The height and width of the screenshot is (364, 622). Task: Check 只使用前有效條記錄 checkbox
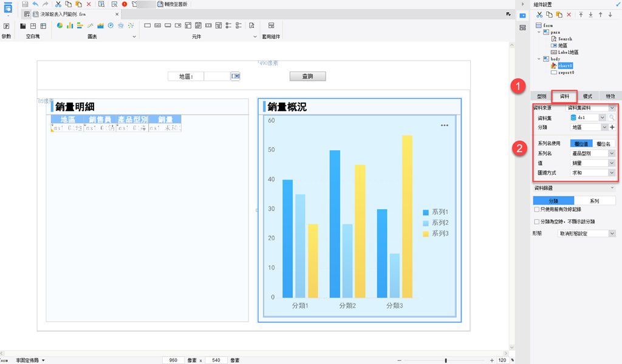537,209
